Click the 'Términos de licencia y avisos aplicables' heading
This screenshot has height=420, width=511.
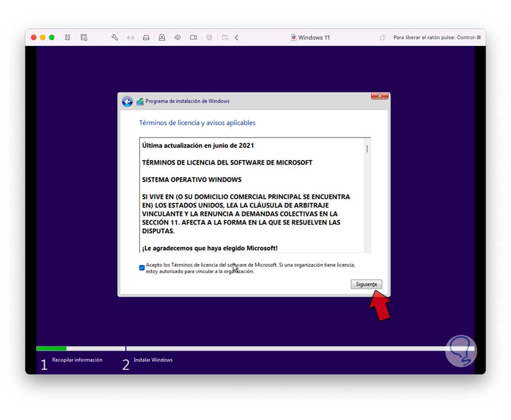[x=197, y=123]
